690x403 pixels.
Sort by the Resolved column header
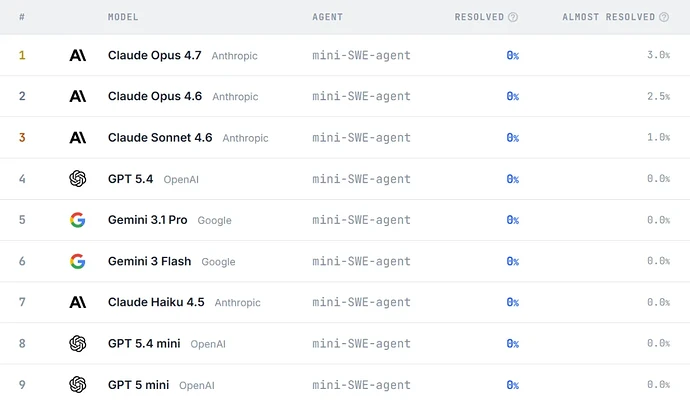point(479,17)
